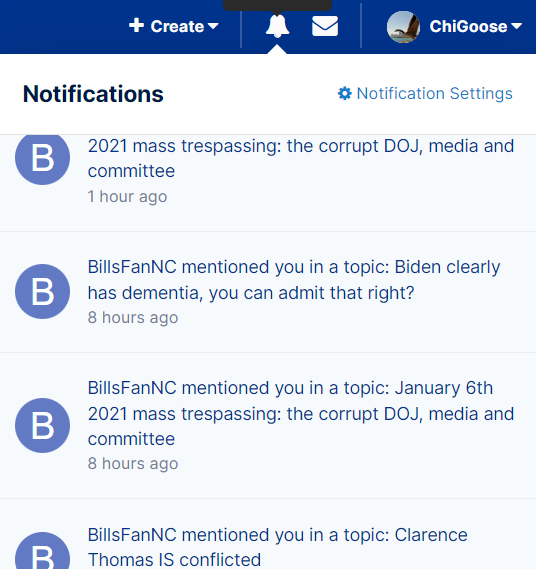Open the January 6th mention from 8 hours ago

(x=268, y=426)
